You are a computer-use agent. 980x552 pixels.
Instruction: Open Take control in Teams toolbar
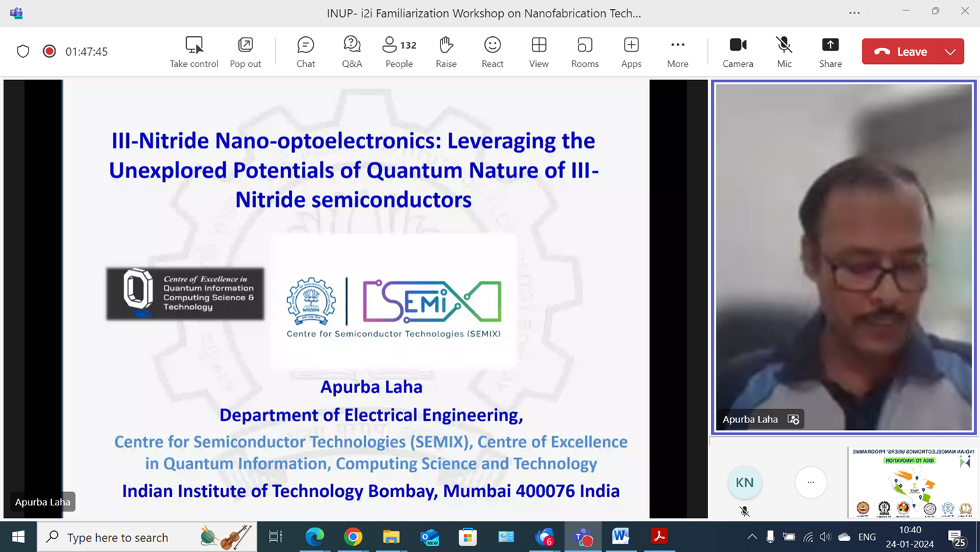pos(194,52)
